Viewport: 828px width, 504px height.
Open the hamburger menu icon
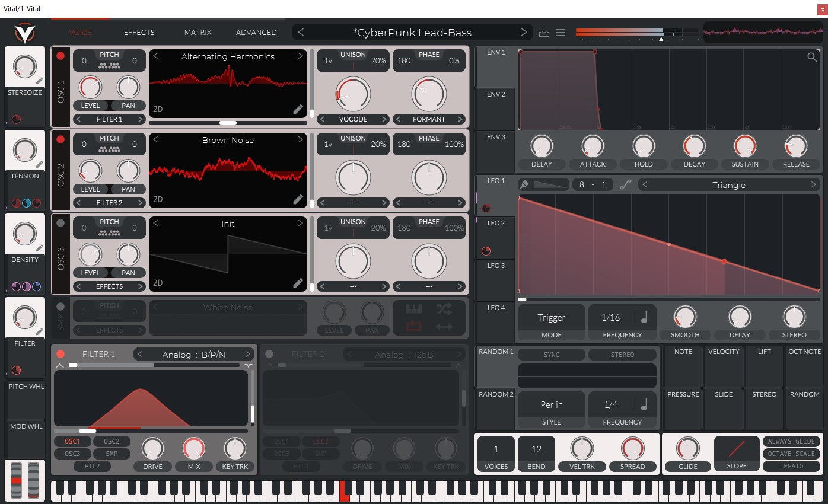pos(561,33)
